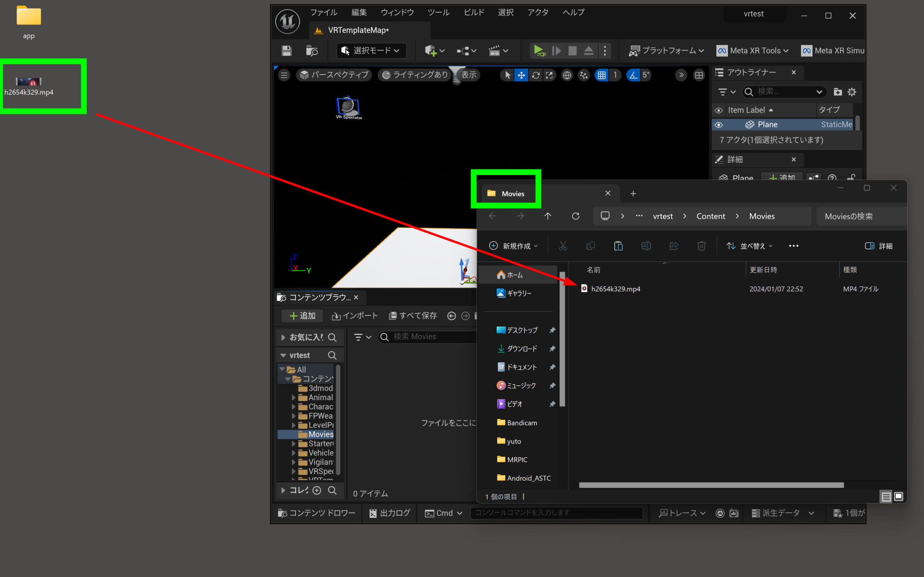Select the rotate gizmo tool
The height and width of the screenshot is (577, 924).
[535, 75]
